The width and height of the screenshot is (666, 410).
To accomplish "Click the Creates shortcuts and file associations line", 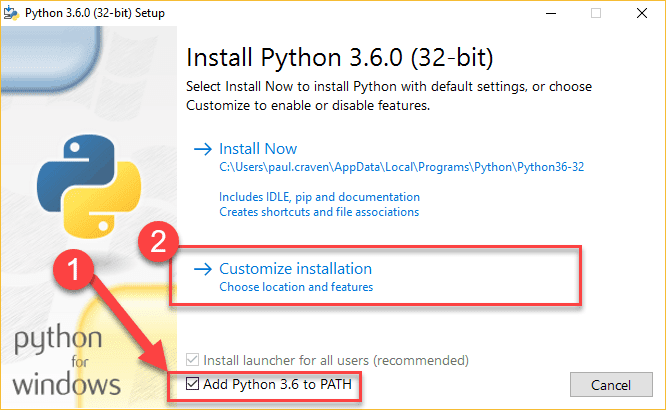I will point(319,212).
